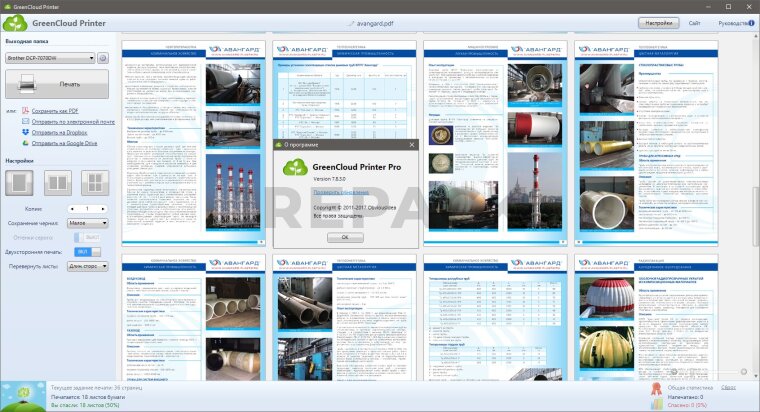
Task: Toggle the Двусторонняя печать switch
Action: (x=86, y=252)
